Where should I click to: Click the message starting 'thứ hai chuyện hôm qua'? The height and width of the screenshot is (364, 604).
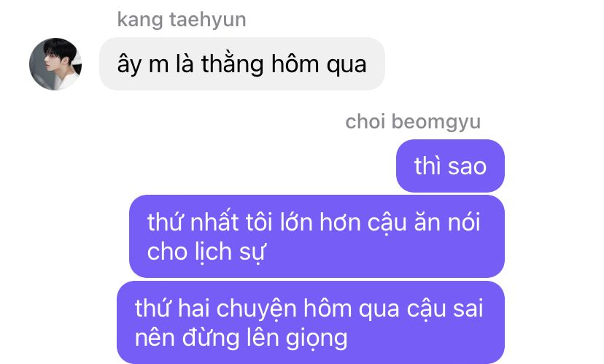311,322
